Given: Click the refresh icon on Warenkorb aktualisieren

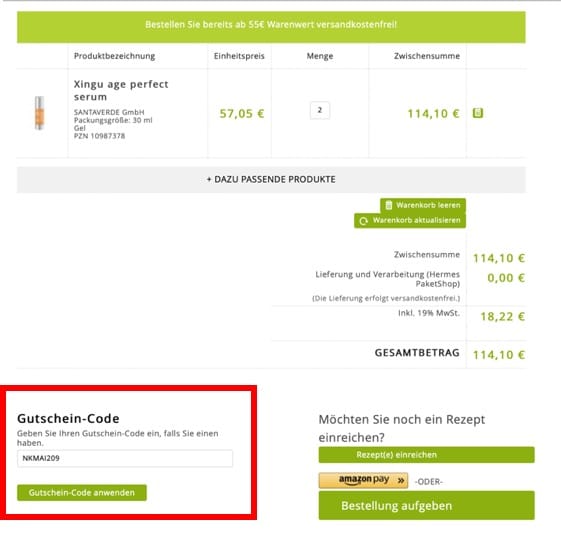Looking at the screenshot, I should pos(363,221).
